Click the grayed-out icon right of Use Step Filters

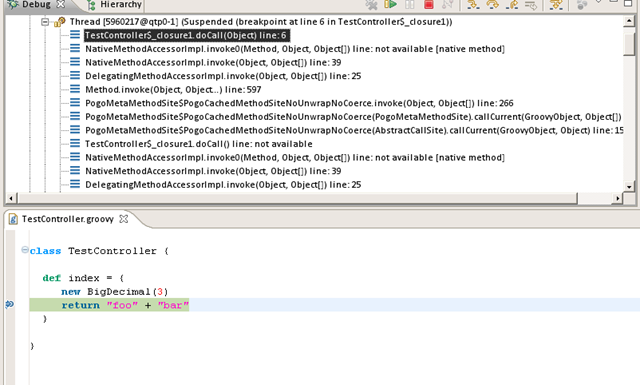coord(582,4)
